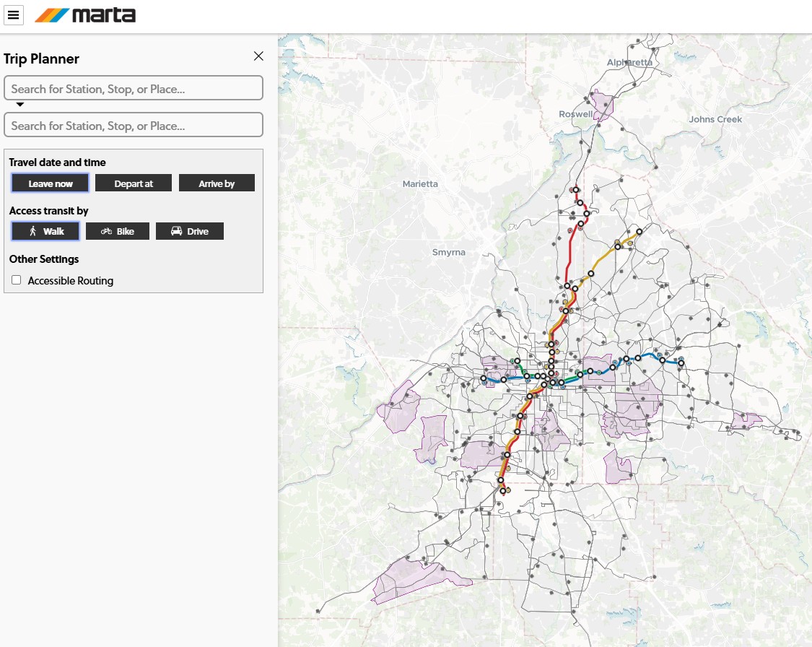Click the origin search field
The image size is (812, 647).
pos(134,89)
